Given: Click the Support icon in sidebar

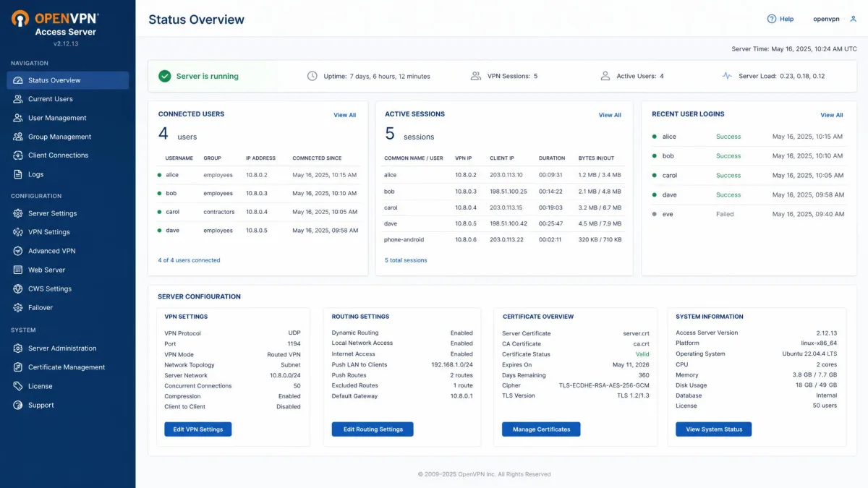Looking at the screenshot, I should coord(18,405).
